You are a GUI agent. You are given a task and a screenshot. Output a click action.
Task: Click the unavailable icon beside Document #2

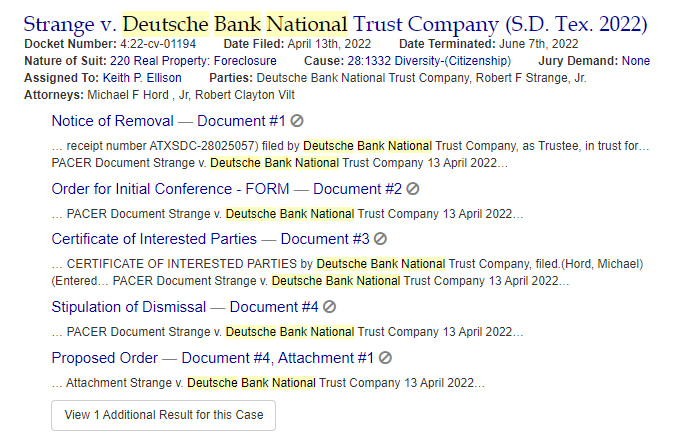[413, 189]
